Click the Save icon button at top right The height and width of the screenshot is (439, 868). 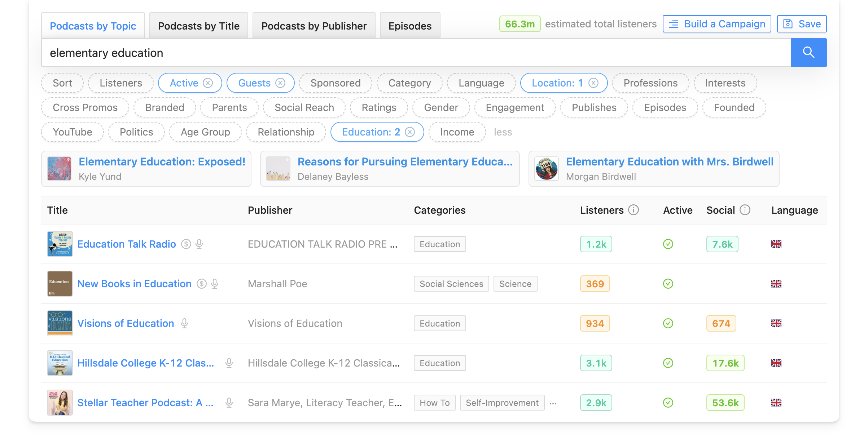pyautogui.click(x=802, y=24)
